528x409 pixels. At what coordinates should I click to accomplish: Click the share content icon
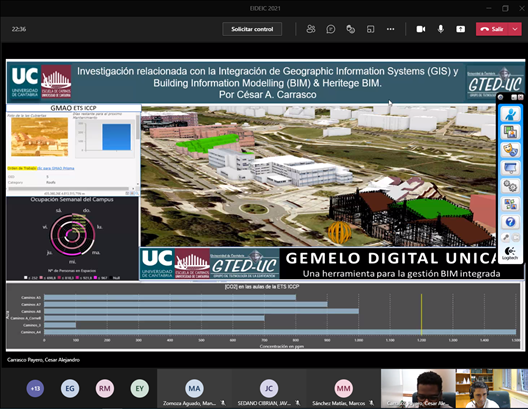(x=460, y=29)
